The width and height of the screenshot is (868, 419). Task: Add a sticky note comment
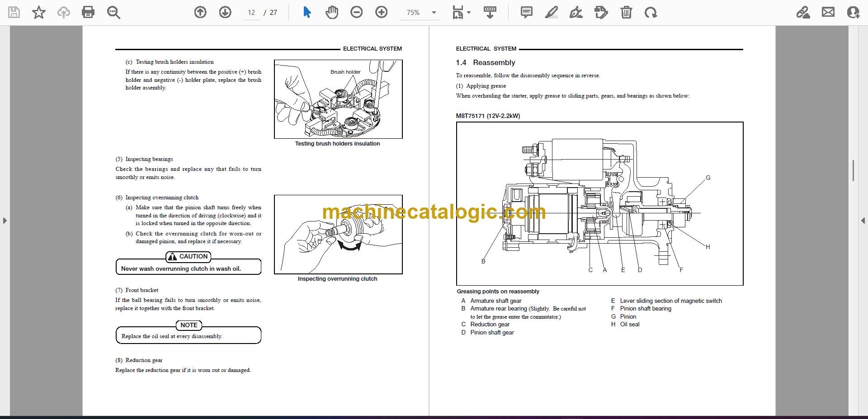[x=527, y=12]
